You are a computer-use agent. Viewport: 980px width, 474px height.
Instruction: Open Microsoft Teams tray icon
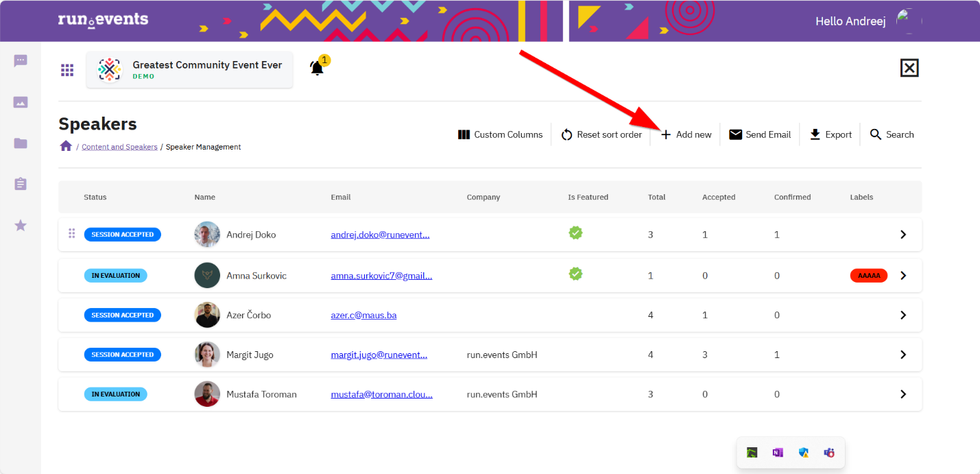tap(829, 453)
